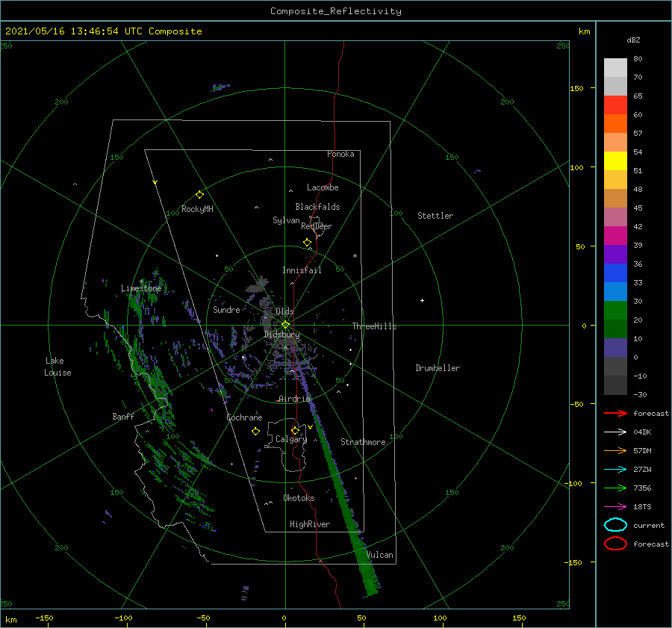The width and height of the screenshot is (672, 628).
Task: Click the Sylvan label
Action: point(286,220)
